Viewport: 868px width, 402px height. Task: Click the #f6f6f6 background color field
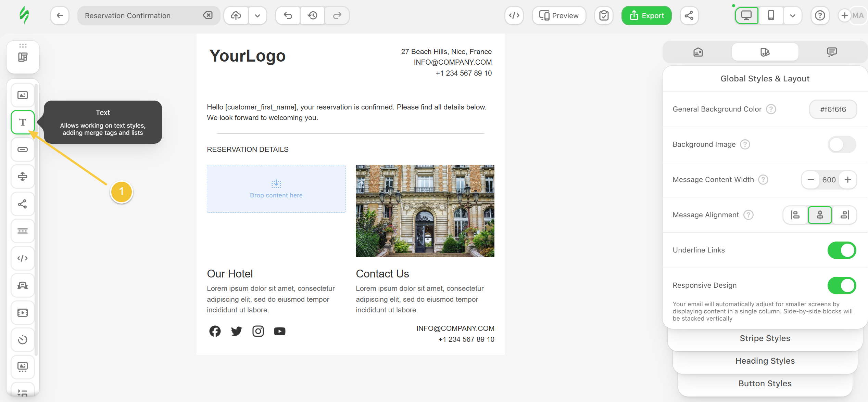833,109
